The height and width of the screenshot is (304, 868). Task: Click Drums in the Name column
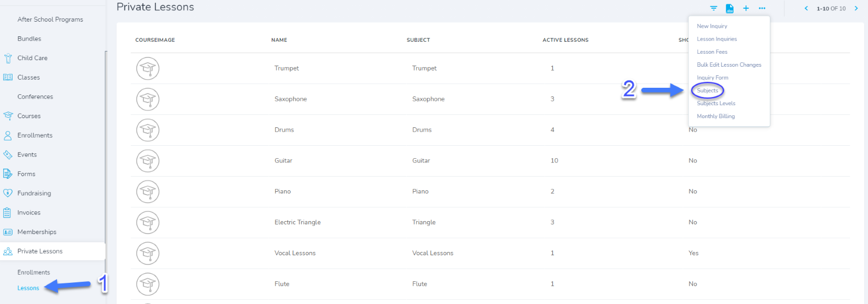coord(284,130)
